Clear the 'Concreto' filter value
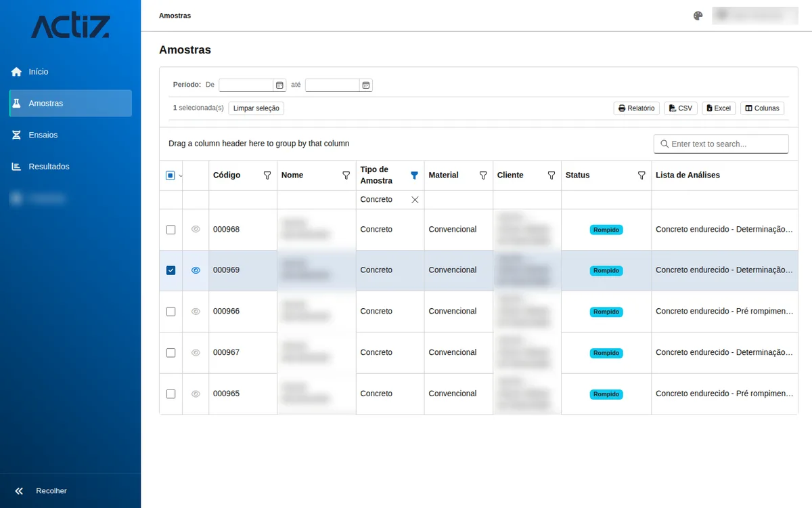Screen dimensions: 812x508 click(415, 200)
